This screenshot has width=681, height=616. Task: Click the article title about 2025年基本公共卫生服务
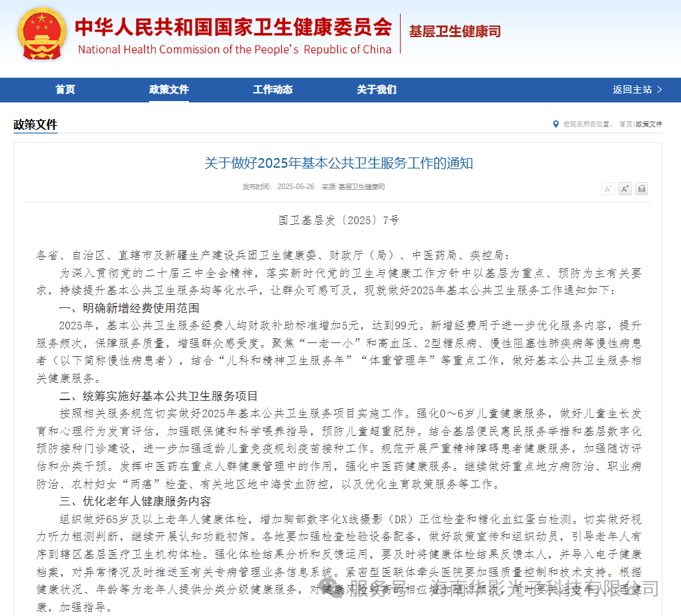[339, 164]
